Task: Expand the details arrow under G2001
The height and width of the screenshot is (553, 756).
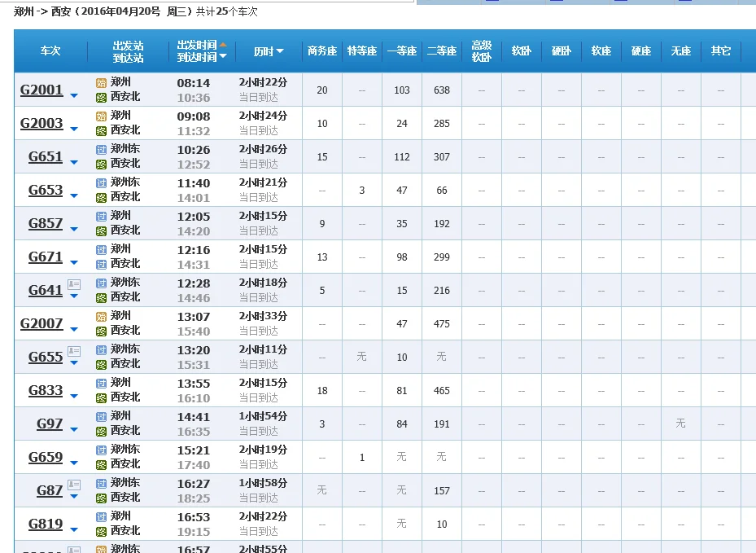Action: click(x=72, y=95)
